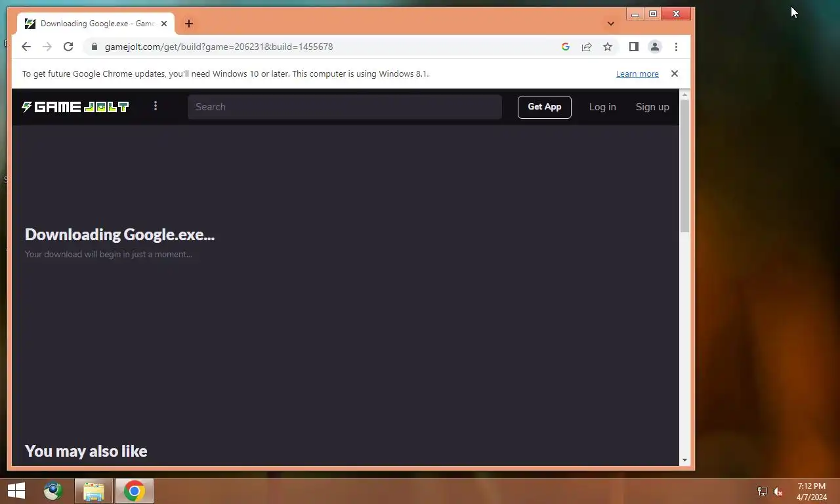Focus the Game Jolt Search field
Viewport: 840px width, 504px height.
coord(345,107)
